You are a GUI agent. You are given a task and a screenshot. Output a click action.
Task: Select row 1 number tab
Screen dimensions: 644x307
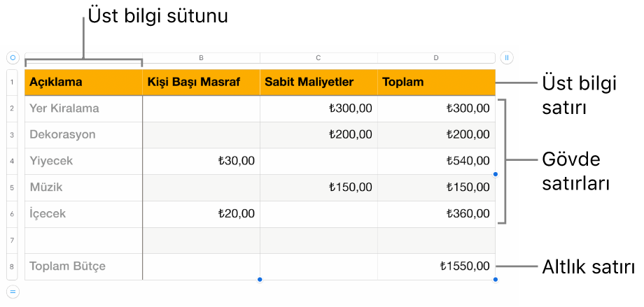click(x=12, y=83)
